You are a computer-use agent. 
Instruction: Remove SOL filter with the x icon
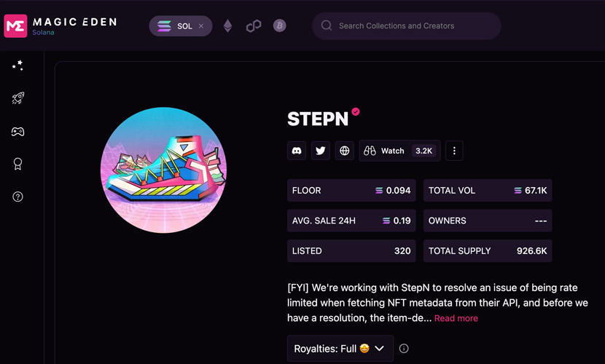(201, 26)
